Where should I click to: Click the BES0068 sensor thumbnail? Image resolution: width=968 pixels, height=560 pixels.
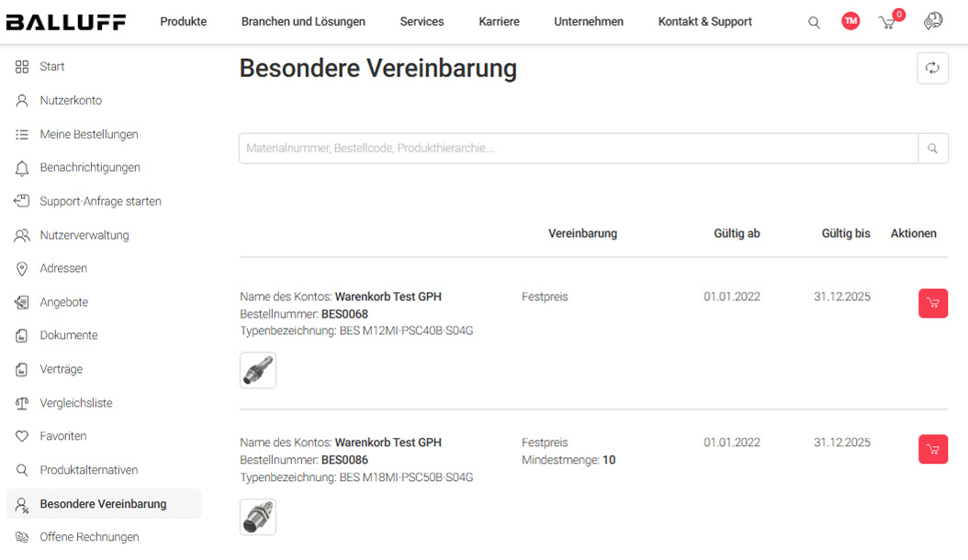(x=258, y=371)
